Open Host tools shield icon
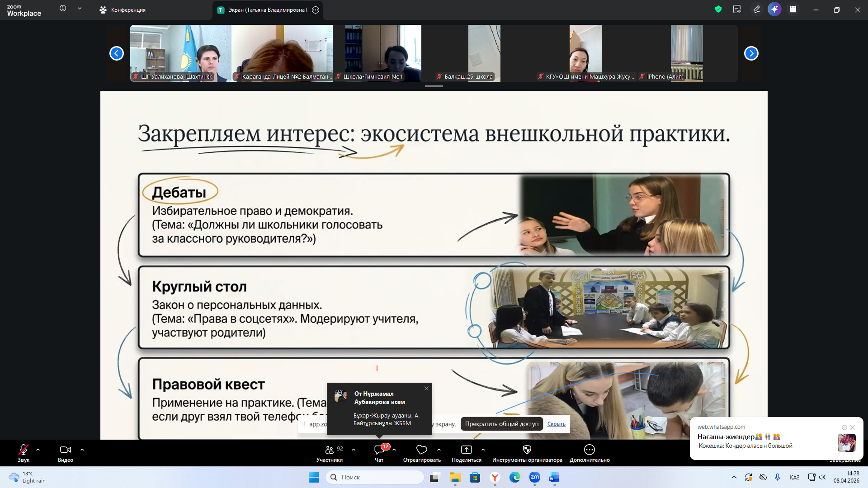Image resolution: width=868 pixels, height=488 pixels. (x=527, y=450)
